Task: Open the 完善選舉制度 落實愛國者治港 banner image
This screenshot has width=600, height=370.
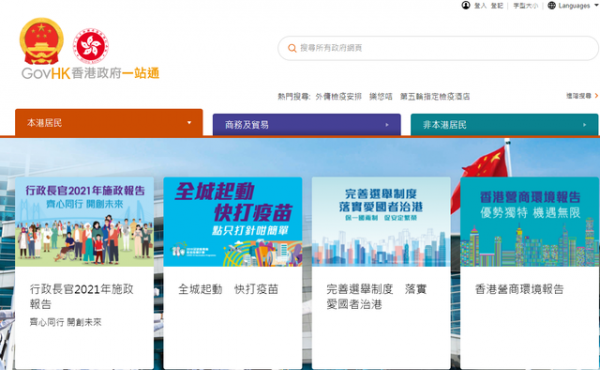Action: click(x=381, y=222)
